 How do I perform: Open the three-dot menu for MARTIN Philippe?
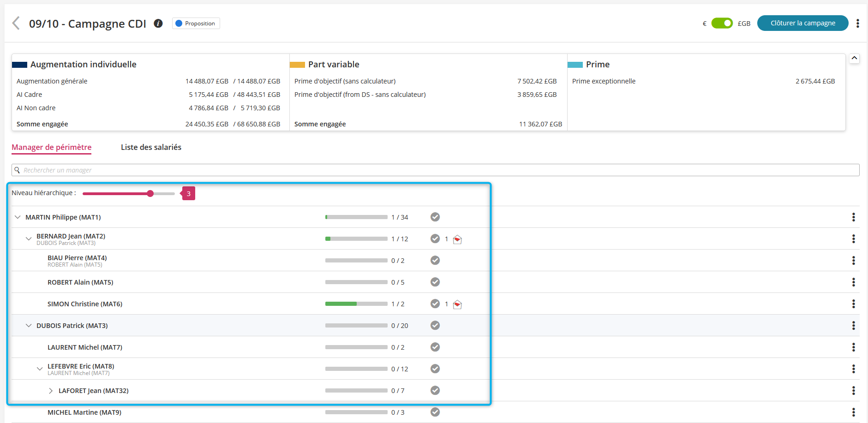coord(853,217)
